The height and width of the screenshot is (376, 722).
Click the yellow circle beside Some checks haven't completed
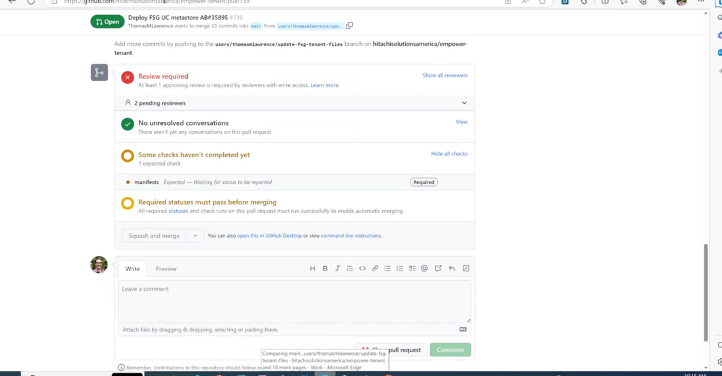[128, 156]
